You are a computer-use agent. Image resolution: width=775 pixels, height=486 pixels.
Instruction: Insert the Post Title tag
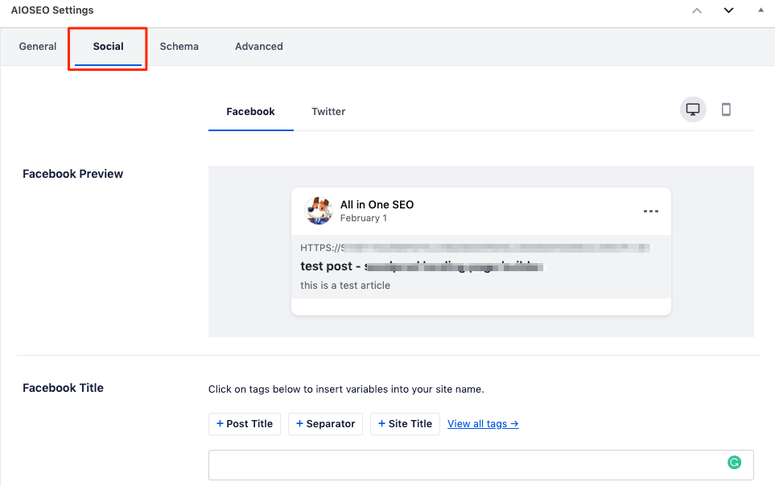(245, 424)
